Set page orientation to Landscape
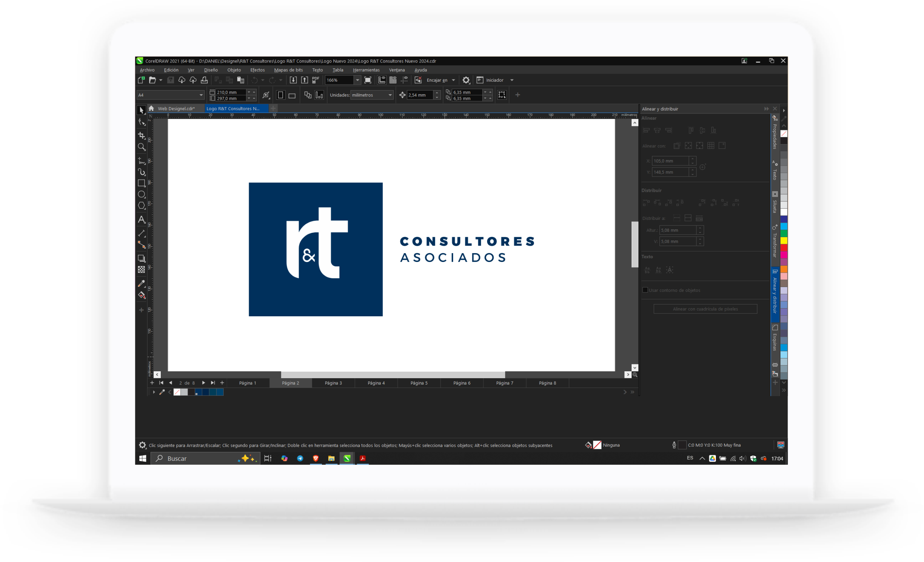Screen dimensions: 924x562 (x=292, y=95)
